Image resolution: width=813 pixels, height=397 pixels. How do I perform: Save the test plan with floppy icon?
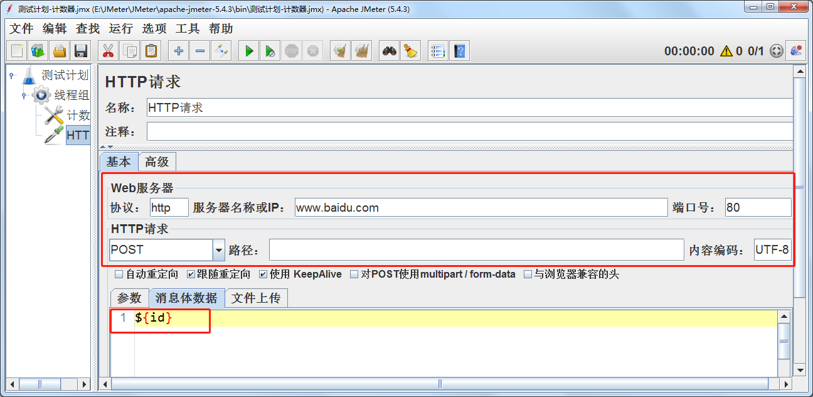(80, 51)
